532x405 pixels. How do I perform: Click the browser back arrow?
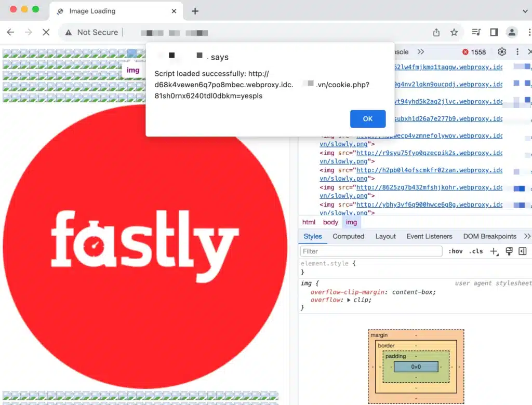[10, 32]
